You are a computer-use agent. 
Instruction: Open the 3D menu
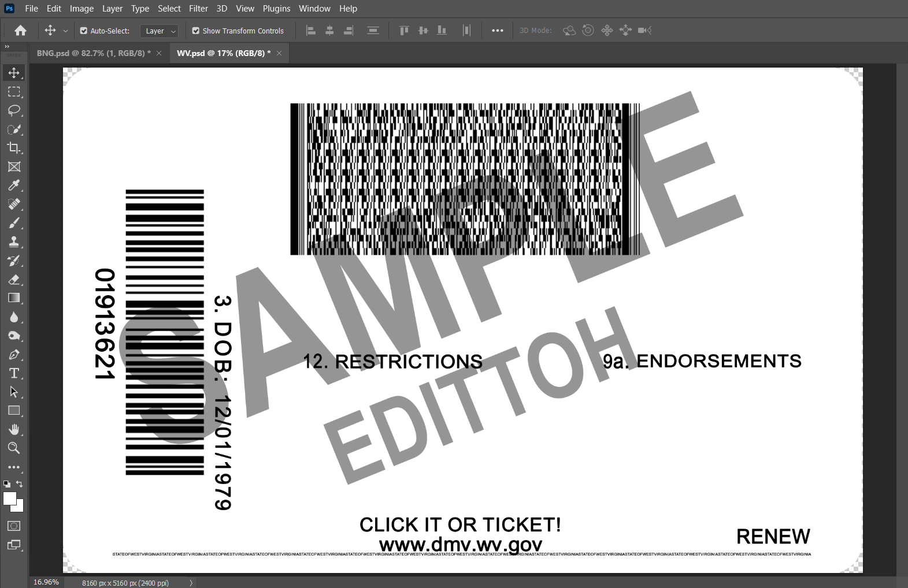[x=222, y=8]
